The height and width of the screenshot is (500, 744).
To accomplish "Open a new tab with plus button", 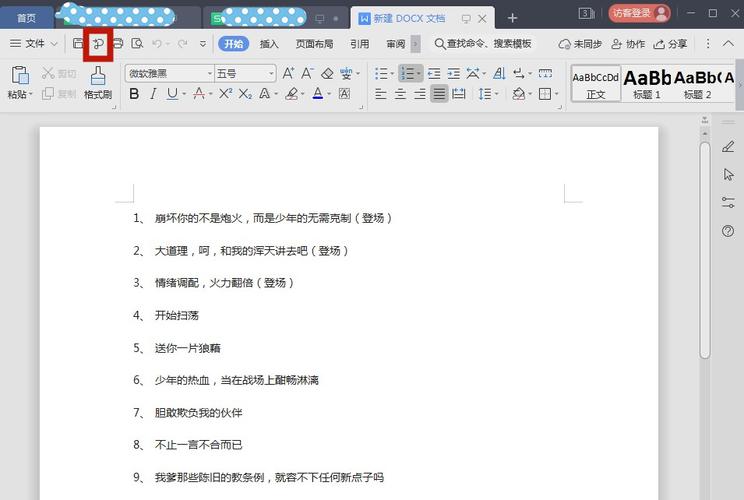I will coord(512,18).
